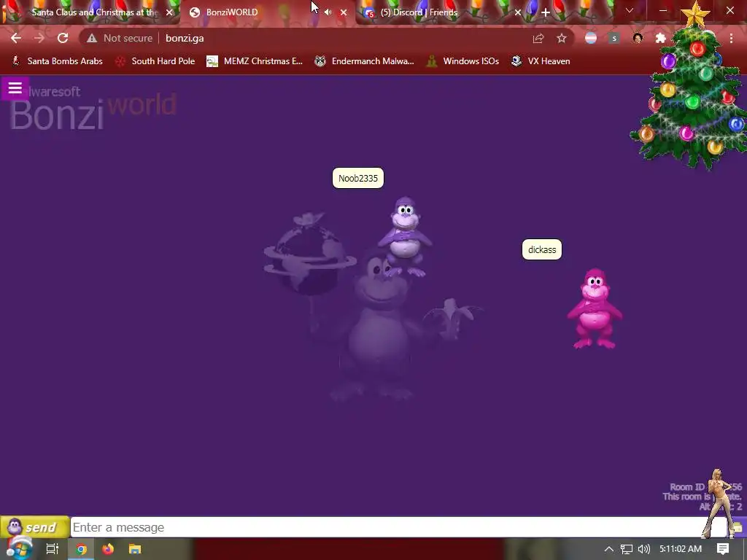This screenshot has height=560, width=747.
Task: Open the avatar face extension icon
Action: click(x=638, y=38)
